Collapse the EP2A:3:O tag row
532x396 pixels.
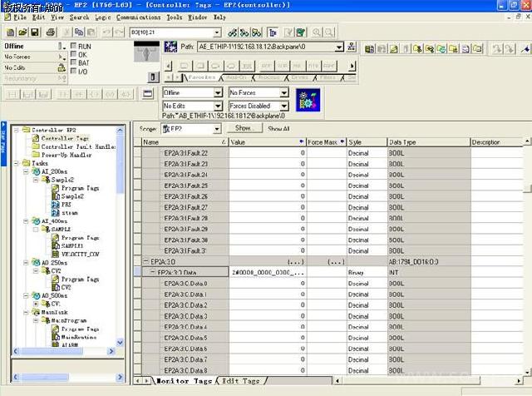(145, 261)
